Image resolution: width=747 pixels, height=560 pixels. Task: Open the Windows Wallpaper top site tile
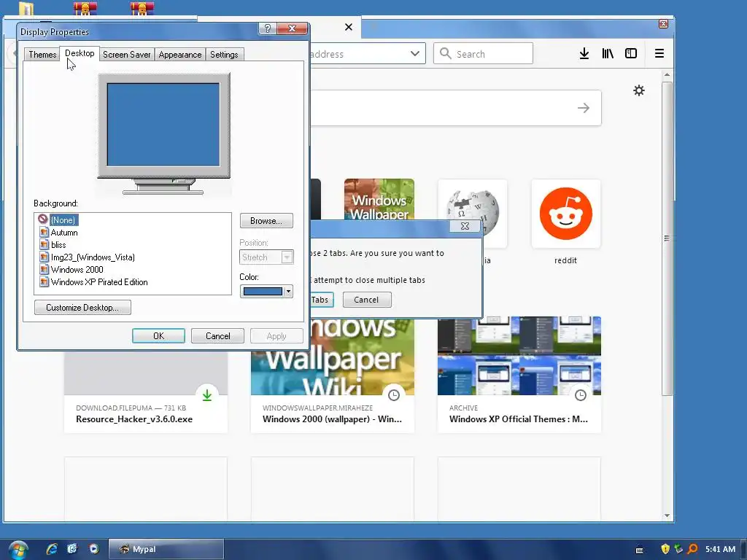(379, 200)
